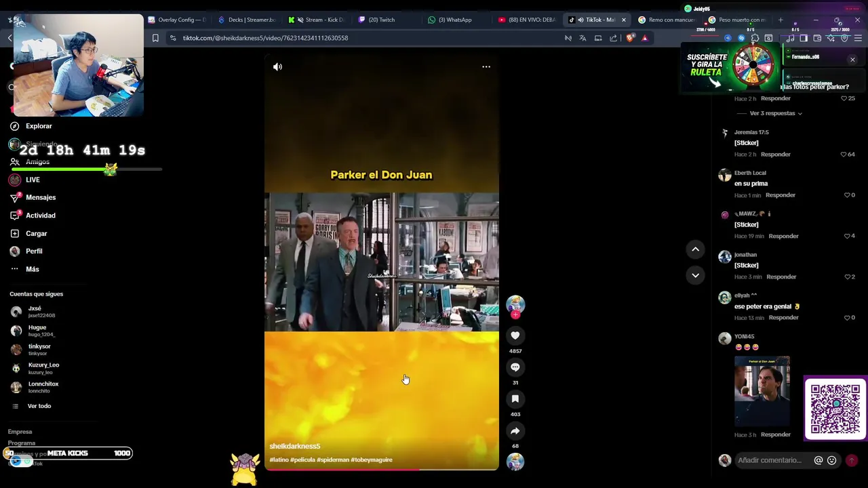Click the browser address bar URL
The height and width of the screenshot is (488, 868).
point(265,38)
